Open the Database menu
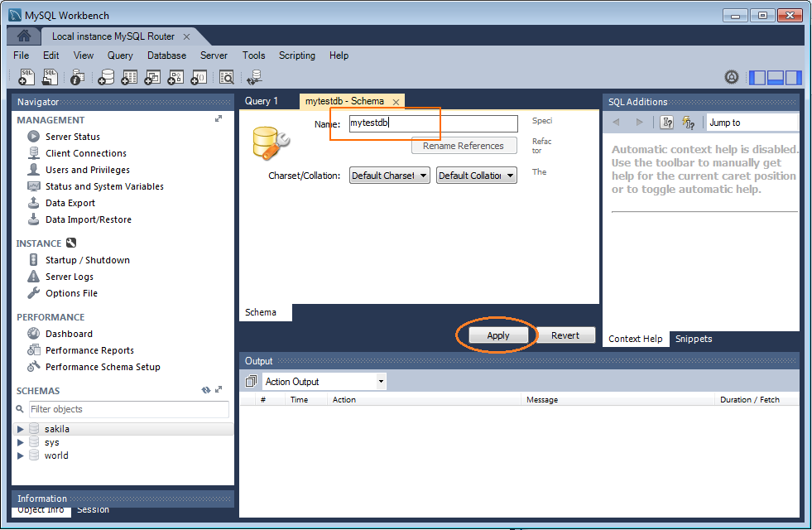The height and width of the screenshot is (530, 812). coord(166,55)
